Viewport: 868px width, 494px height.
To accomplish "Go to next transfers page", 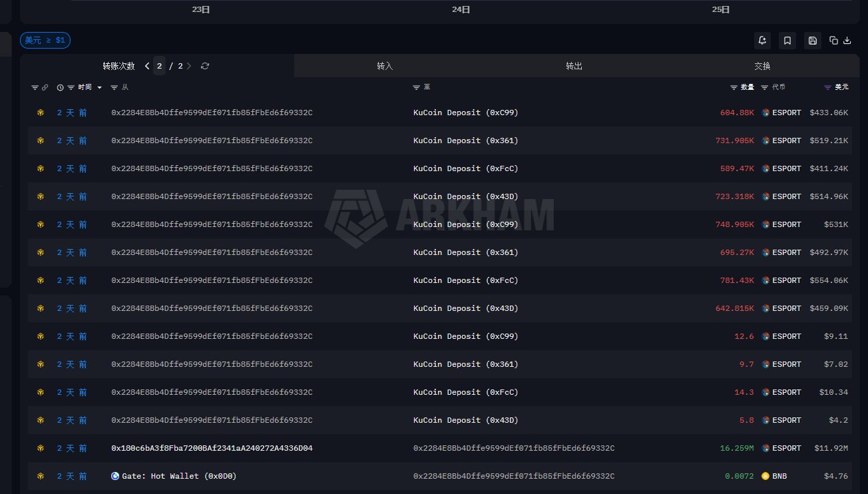I will pos(189,66).
